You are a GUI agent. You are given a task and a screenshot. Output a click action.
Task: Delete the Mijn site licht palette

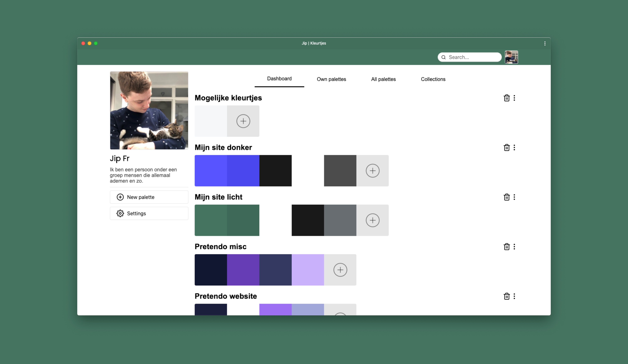coord(506,197)
